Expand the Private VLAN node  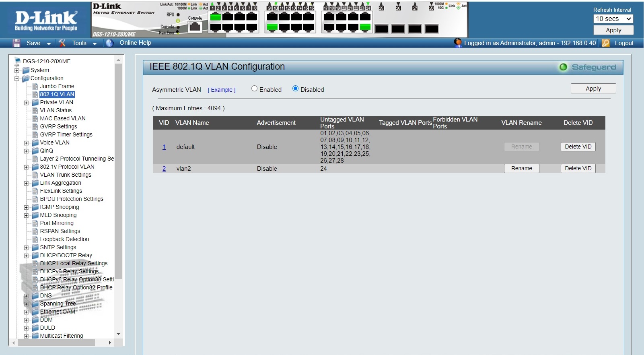26,103
